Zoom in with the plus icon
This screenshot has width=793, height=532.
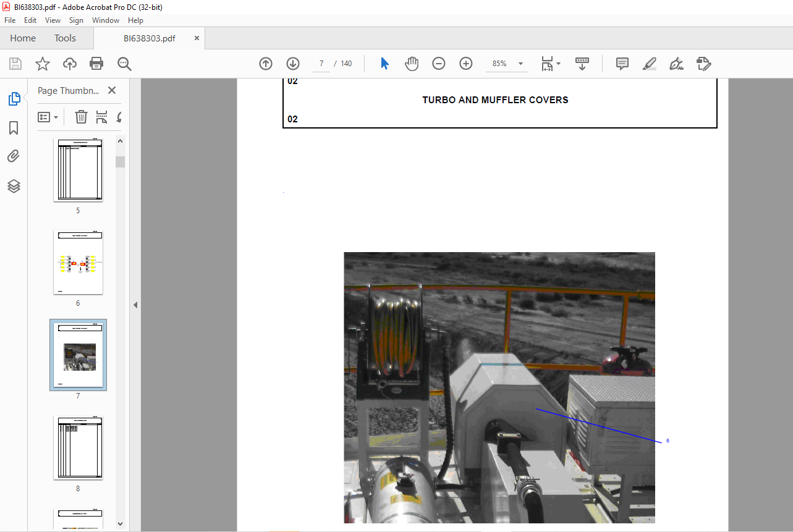466,64
